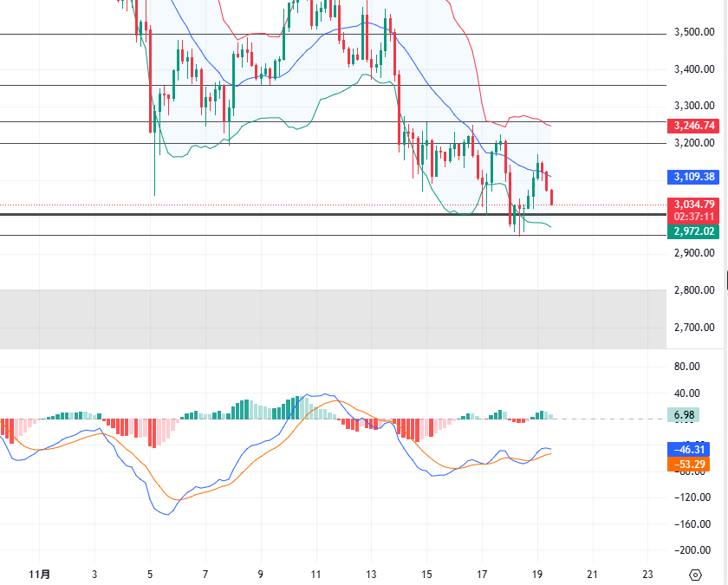Click date 13 on the time axis
Viewport: 728px width, 585px height.
[x=371, y=574]
